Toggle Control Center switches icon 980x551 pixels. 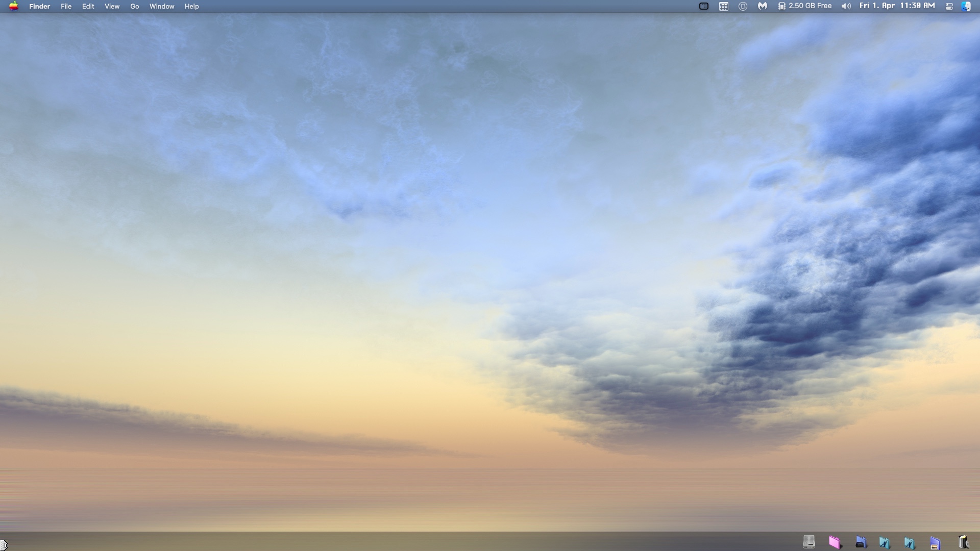coord(949,6)
